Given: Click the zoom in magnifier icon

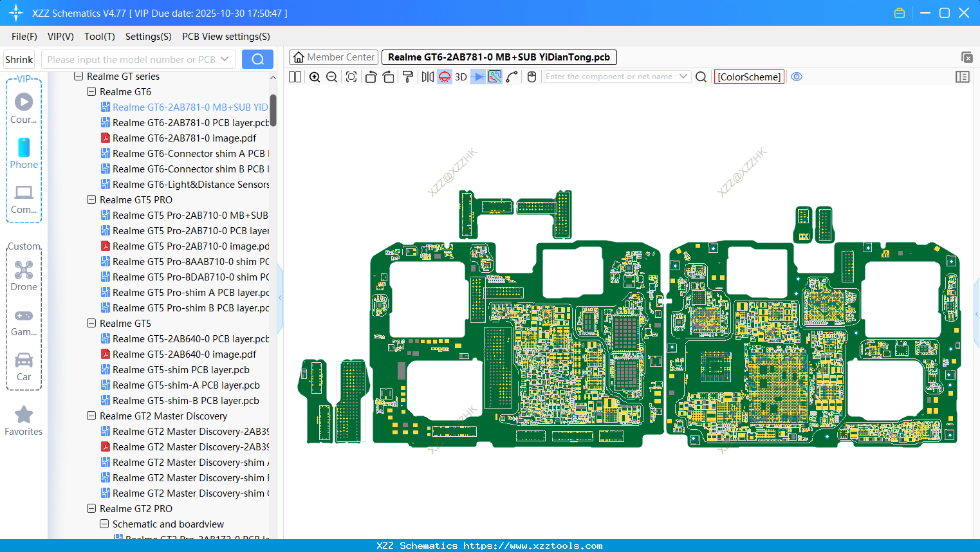Looking at the screenshot, I should click(315, 77).
